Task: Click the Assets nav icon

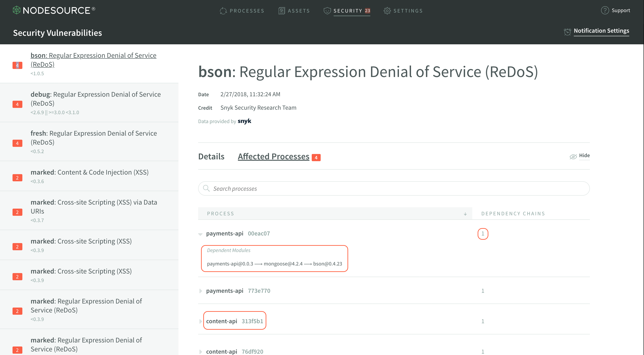Action: [x=282, y=11]
